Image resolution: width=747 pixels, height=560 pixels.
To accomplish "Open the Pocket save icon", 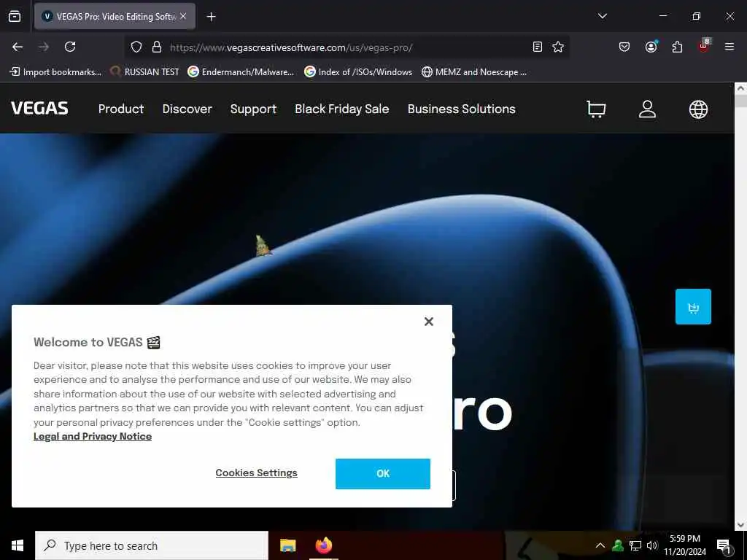I will 624,47.
